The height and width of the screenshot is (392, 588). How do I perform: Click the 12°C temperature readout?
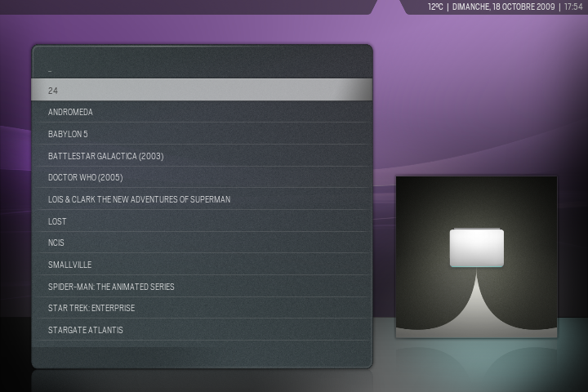click(435, 7)
